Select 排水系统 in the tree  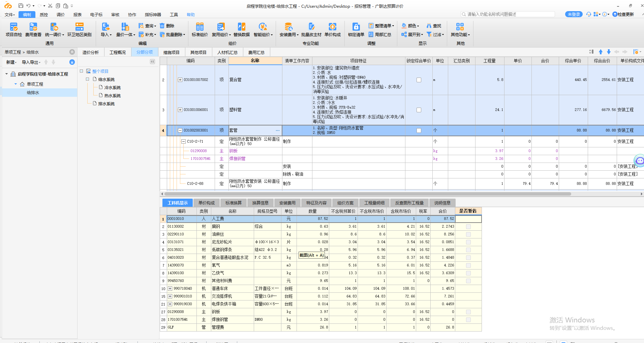coord(106,104)
